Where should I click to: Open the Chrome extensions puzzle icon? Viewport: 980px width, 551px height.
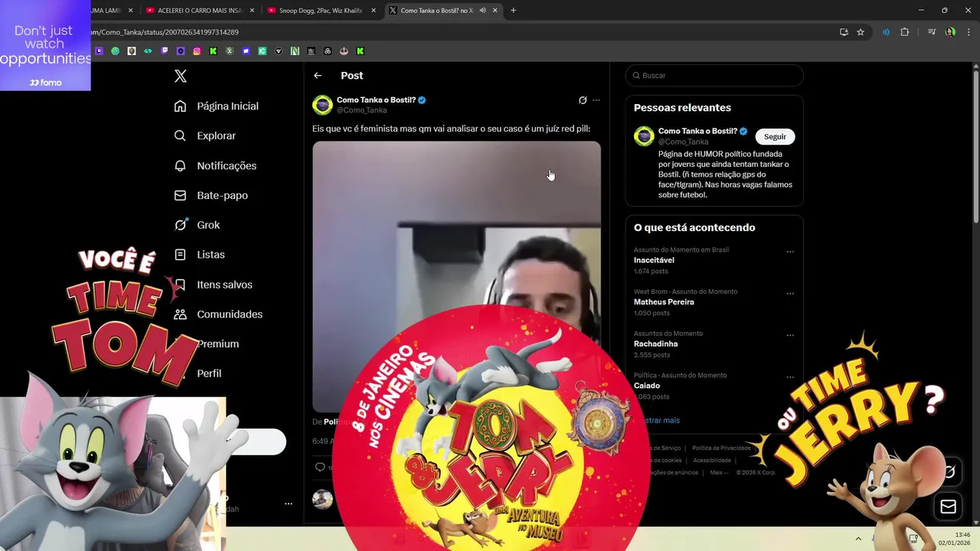pos(905,32)
